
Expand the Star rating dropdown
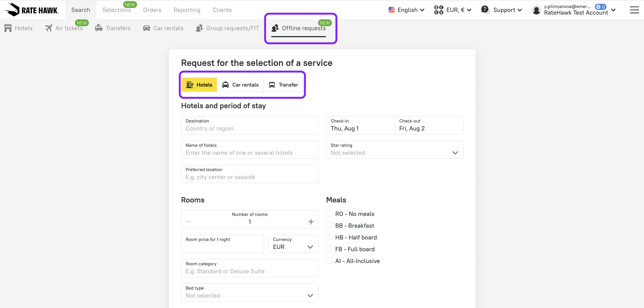[x=394, y=150]
